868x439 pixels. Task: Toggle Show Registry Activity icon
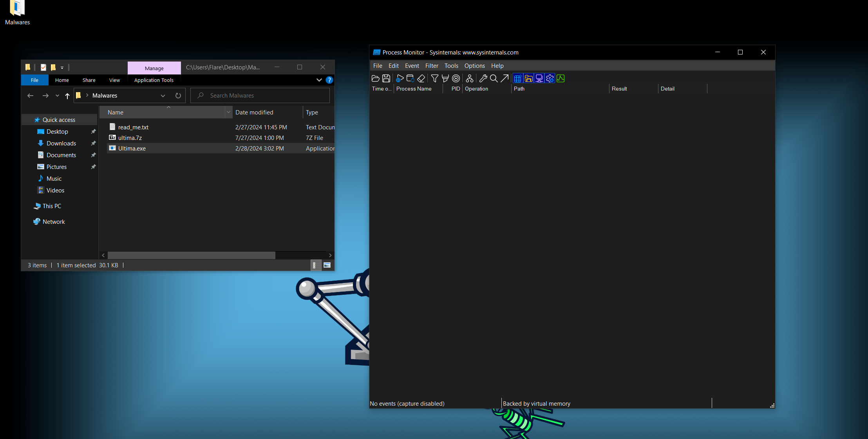[518, 78]
